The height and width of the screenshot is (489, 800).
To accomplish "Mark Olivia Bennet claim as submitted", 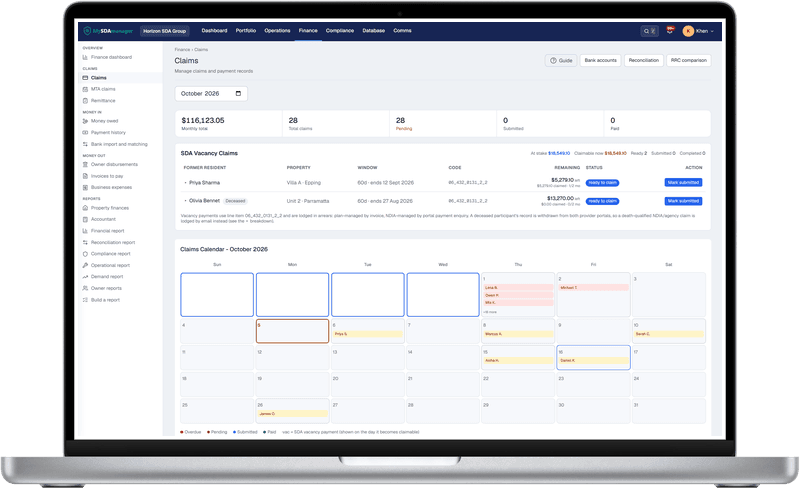I will tap(683, 201).
